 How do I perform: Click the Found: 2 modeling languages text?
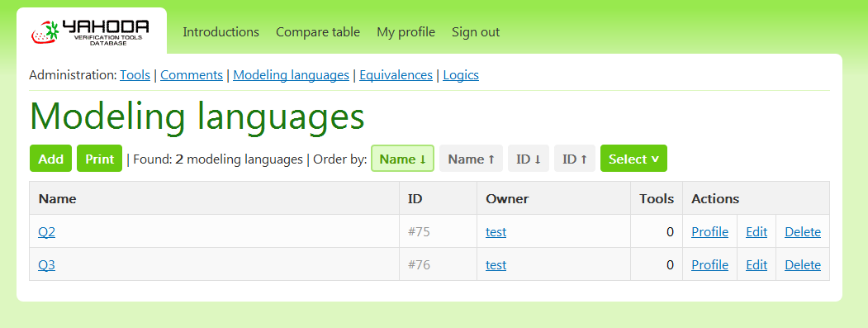tap(218, 159)
